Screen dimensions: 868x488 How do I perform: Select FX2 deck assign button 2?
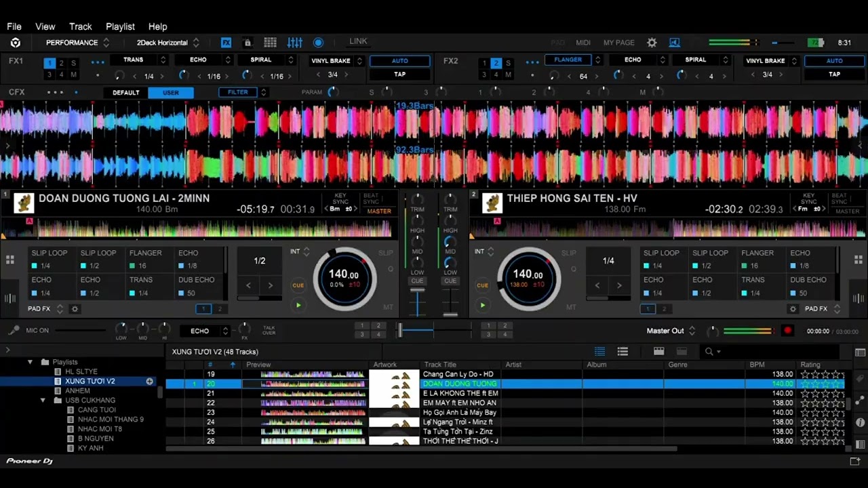496,64
